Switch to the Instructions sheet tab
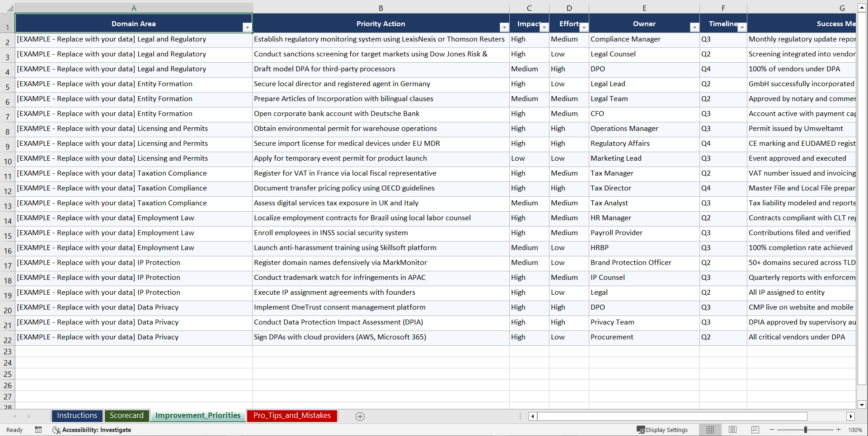The width and height of the screenshot is (868, 436). 77,416
